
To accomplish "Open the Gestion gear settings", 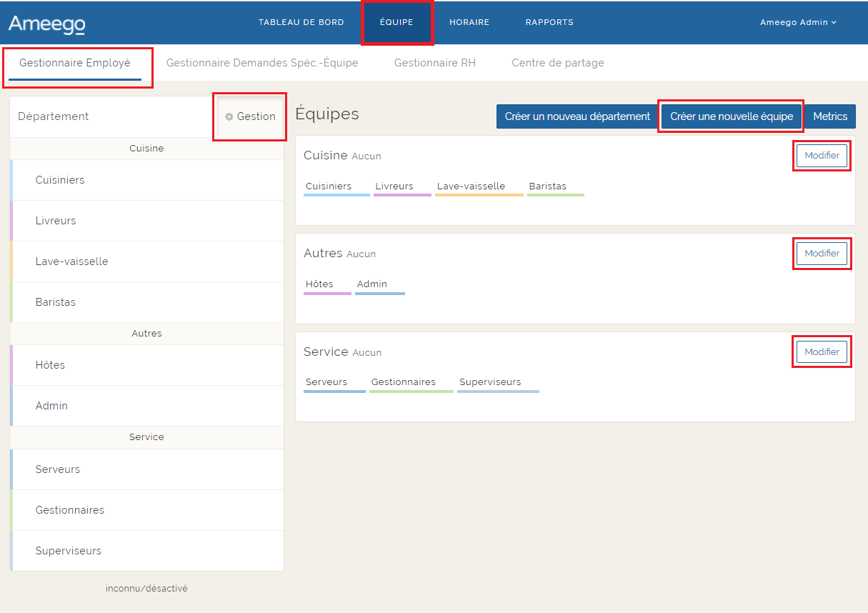I will click(250, 116).
